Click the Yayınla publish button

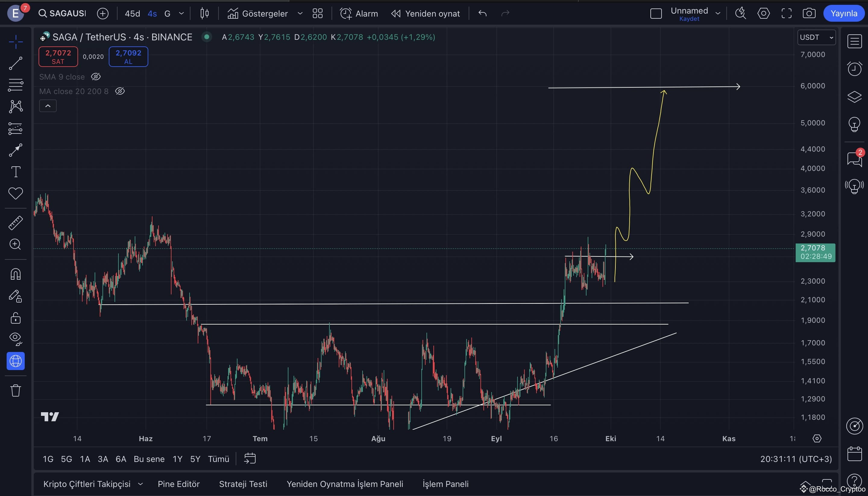click(844, 13)
